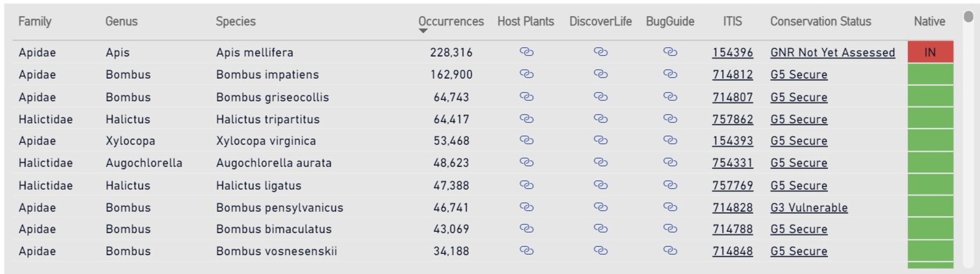Sort table by Family column header
The height and width of the screenshot is (274, 980).
pos(35,21)
